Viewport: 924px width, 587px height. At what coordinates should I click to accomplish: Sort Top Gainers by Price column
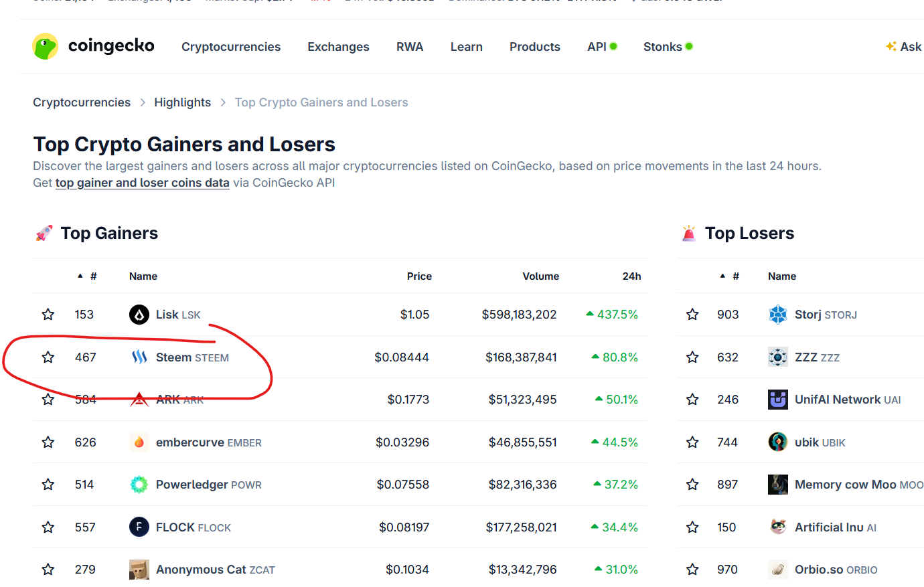click(419, 276)
